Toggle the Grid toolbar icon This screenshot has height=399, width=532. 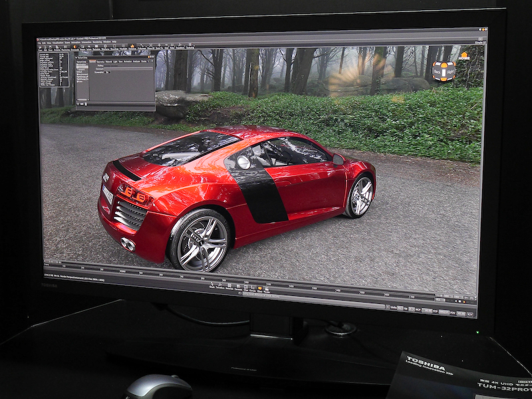click(x=166, y=47)
